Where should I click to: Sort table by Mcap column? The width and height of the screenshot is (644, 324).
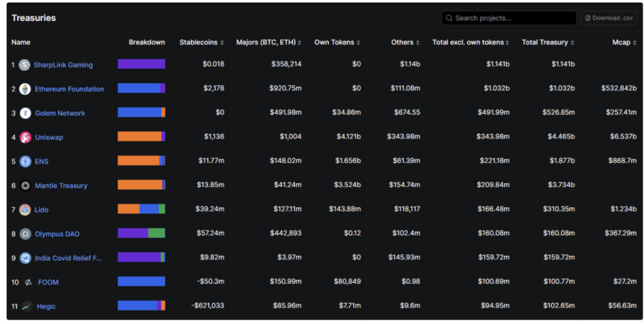(x=623, y=43)
